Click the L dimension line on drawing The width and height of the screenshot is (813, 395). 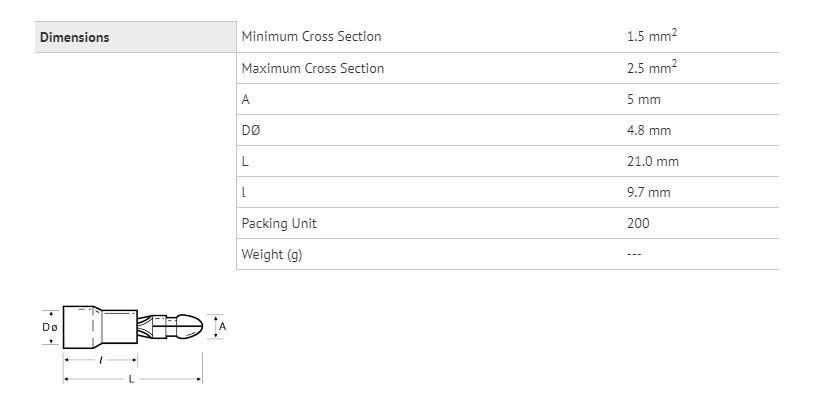[x=132, y=379]
